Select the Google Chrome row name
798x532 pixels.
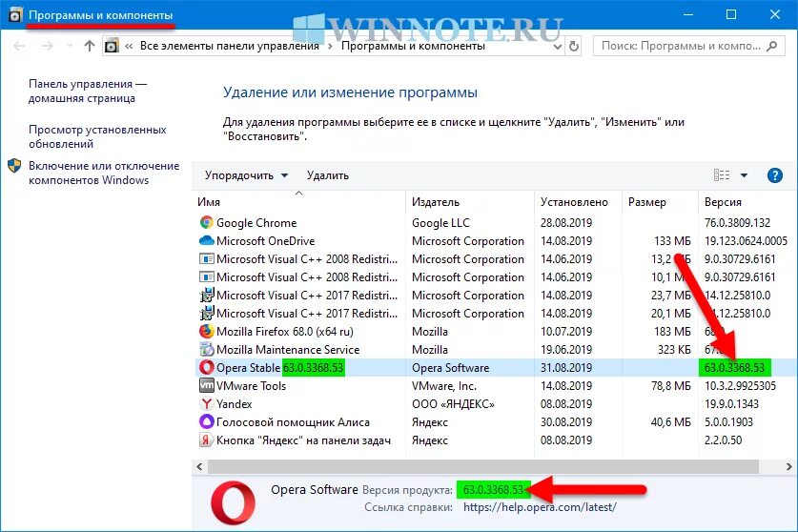point(256,223)
